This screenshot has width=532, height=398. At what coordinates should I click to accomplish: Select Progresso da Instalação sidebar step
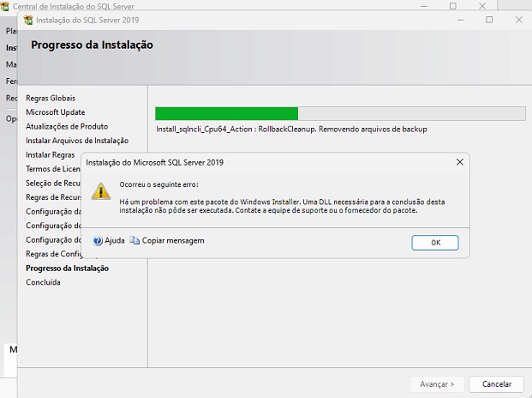tap(67, 268)
